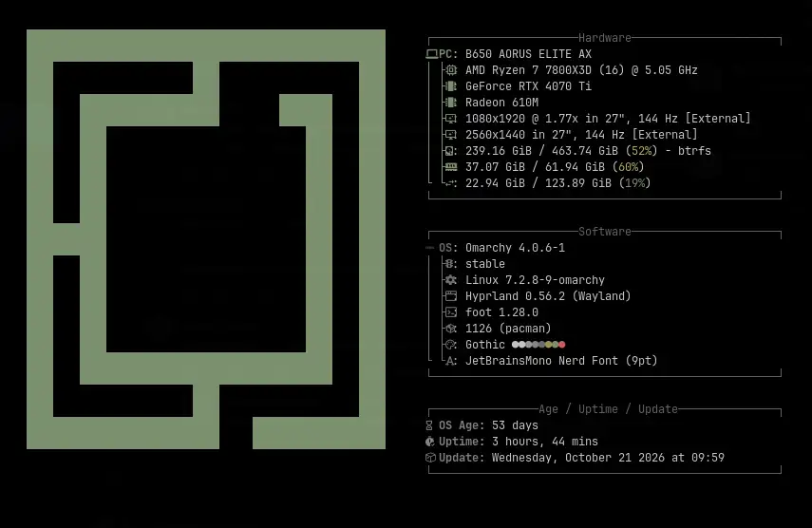Click monitor icon for 1080x1920 display
The width and height of the screenshot is (812, 528).
(451, 119)
